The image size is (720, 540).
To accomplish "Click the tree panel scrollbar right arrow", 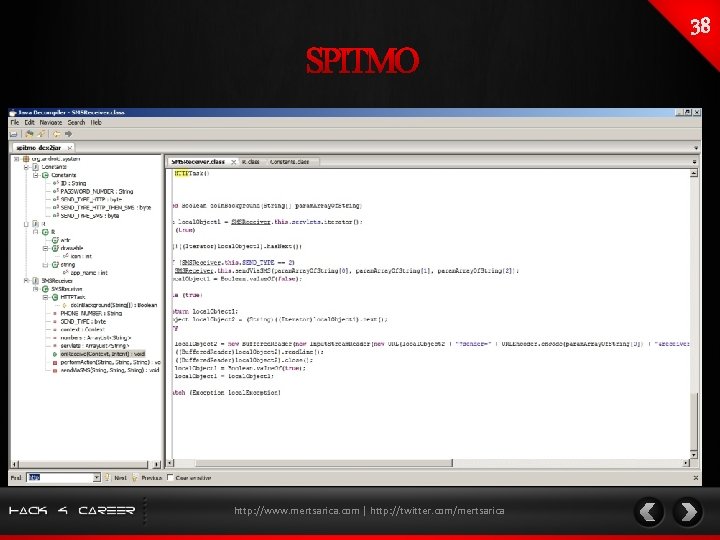I will click(x=156, y=464).
